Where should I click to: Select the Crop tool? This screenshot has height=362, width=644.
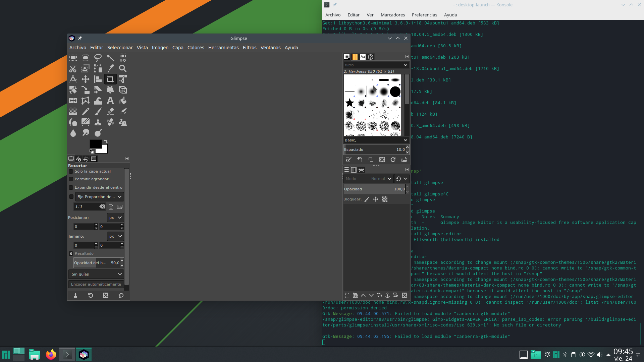(110, 79)
